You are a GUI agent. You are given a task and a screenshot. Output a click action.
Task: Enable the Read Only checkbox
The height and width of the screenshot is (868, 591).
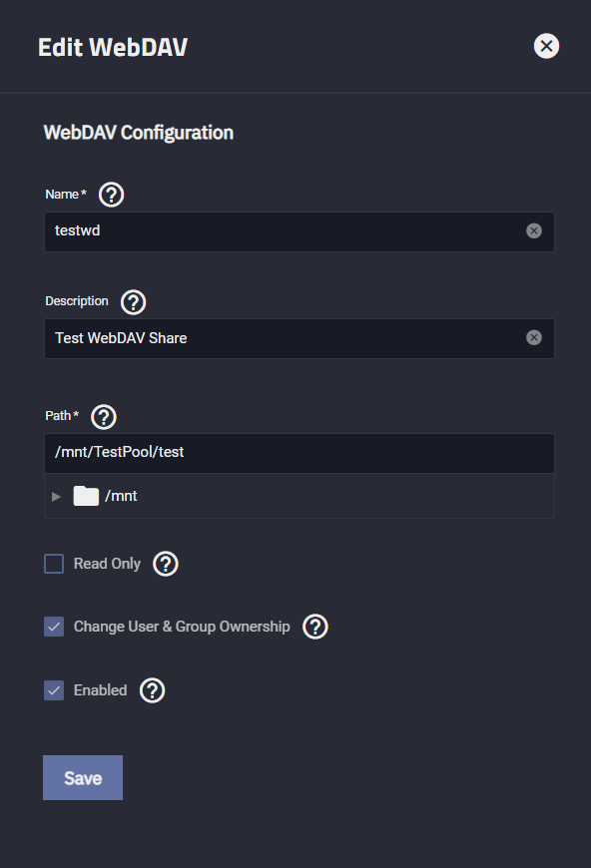click(54, 564)
